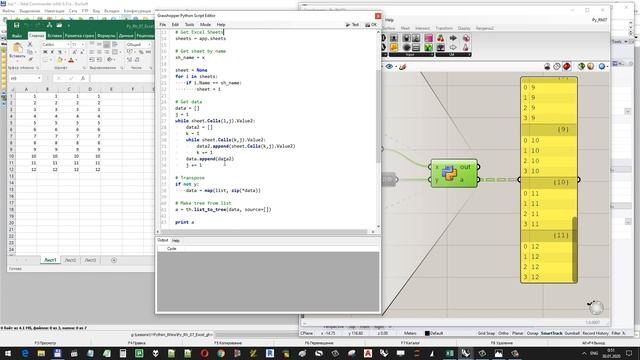Click the orange sphere shaded-preview icon
The image size is (640, 360).
pos(590,66)
